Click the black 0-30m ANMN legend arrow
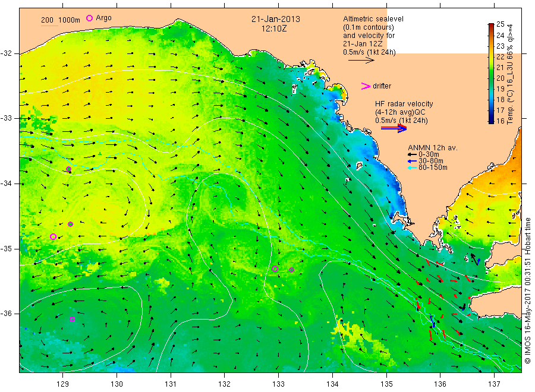This screenshot has width=535, height=392. point(412,154)
